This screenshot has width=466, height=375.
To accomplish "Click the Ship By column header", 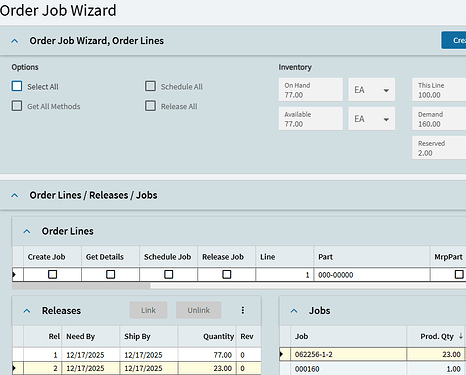I will click(148, 336).
